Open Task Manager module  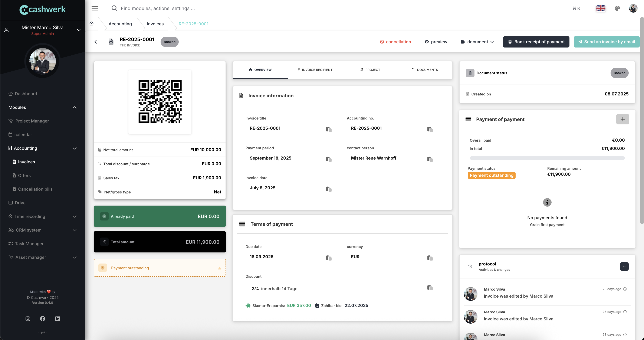pos(26,244)
